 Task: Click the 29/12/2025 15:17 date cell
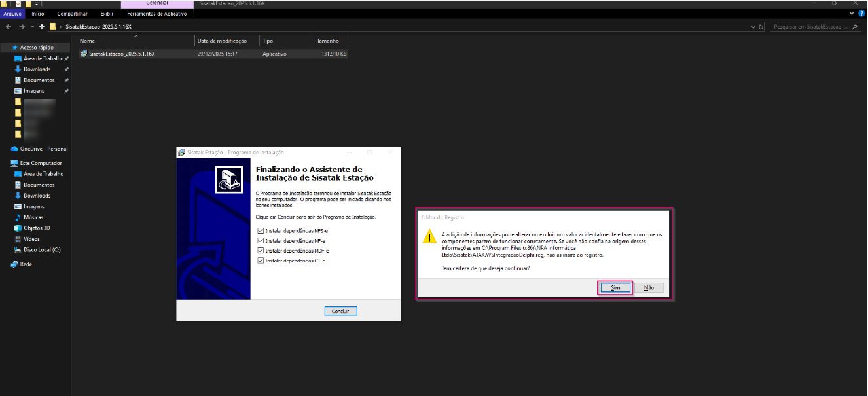[x=217, y=54]
